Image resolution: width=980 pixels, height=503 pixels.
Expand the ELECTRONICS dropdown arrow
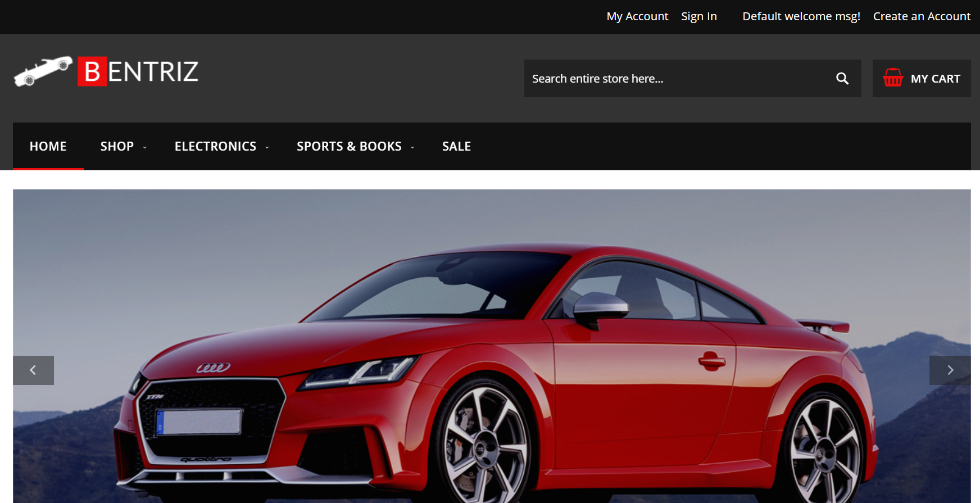(267, 147)
